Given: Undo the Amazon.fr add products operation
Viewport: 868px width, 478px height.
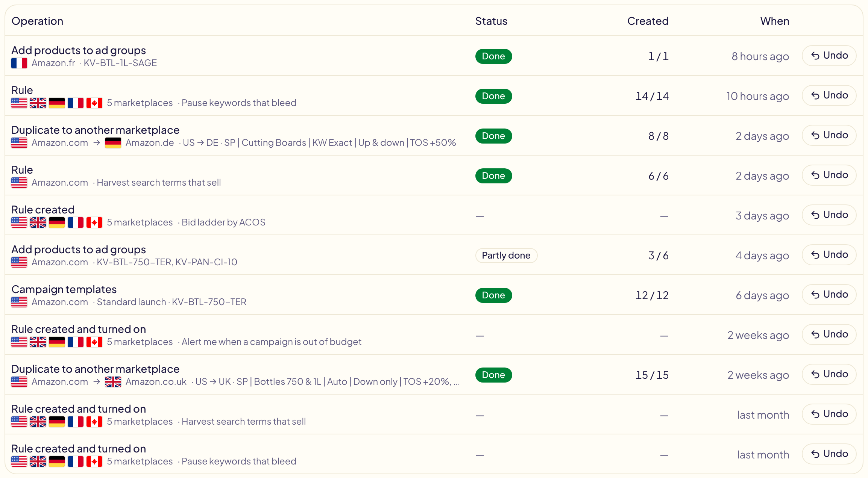Looking at the screenshot, I should tap(829, 56).
